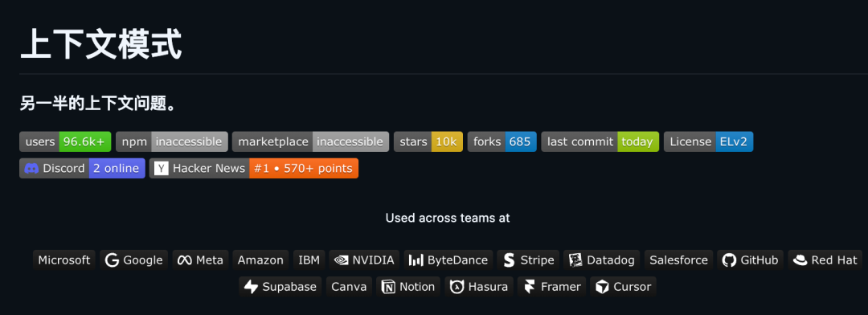The image size is (868, 315).
Task: Open the last commit today badge
Action: [x=600, y=141]
